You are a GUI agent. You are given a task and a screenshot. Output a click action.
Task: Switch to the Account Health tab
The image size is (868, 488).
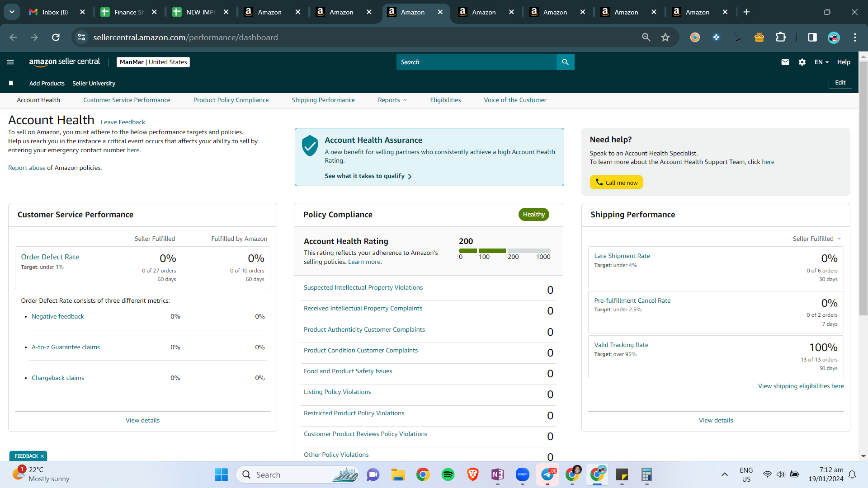coord(38,100)
